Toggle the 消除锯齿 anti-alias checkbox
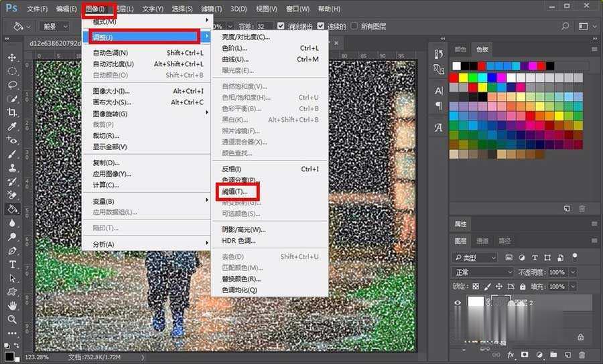Viewport: 603px width, 364px height. (x=281, y=26)
